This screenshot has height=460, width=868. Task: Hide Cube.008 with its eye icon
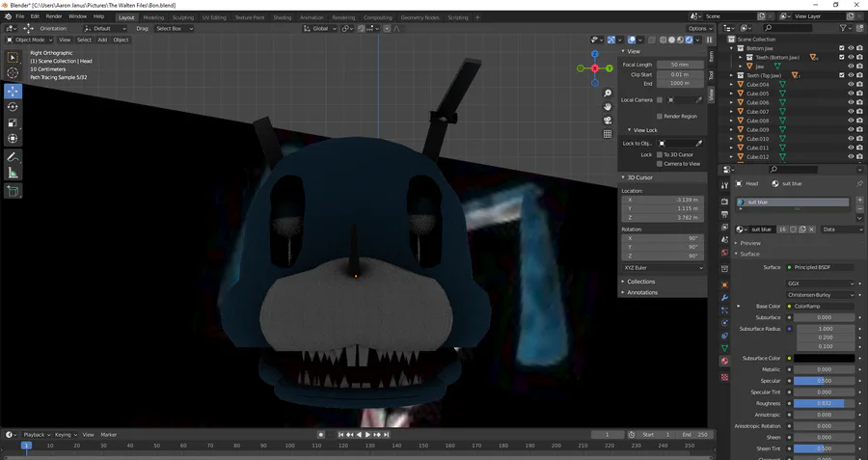pos(851,121)
